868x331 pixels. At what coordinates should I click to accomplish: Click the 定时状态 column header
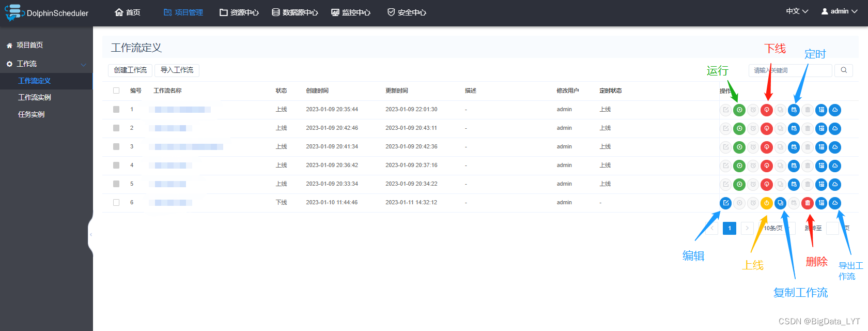click(x=611, y=91)
